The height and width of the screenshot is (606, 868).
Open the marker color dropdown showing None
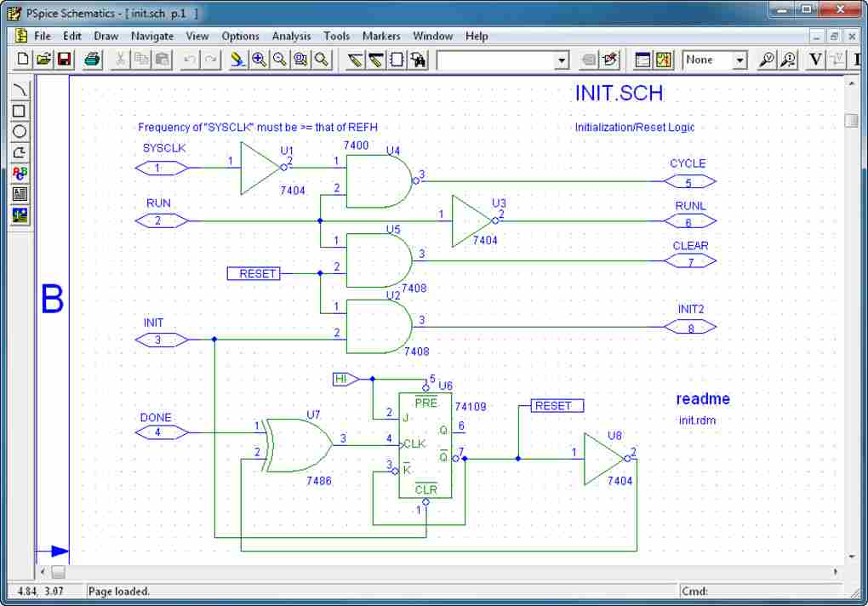click(740, 60)
